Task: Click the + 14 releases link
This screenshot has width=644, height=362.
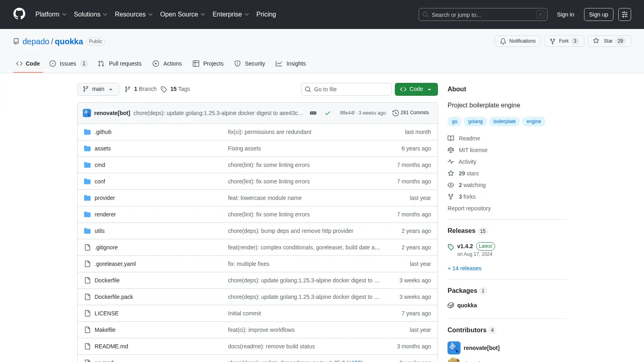Action: pos(464,268)
